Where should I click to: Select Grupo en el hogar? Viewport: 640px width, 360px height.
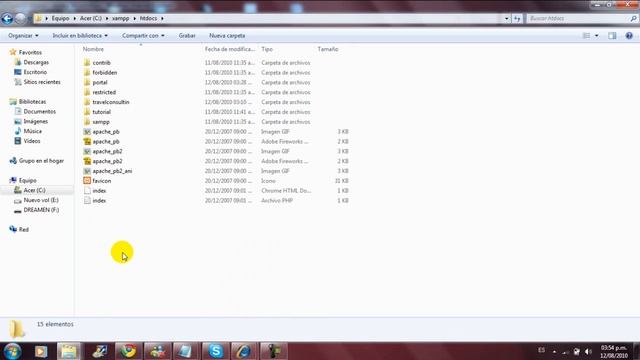[41, 160]
